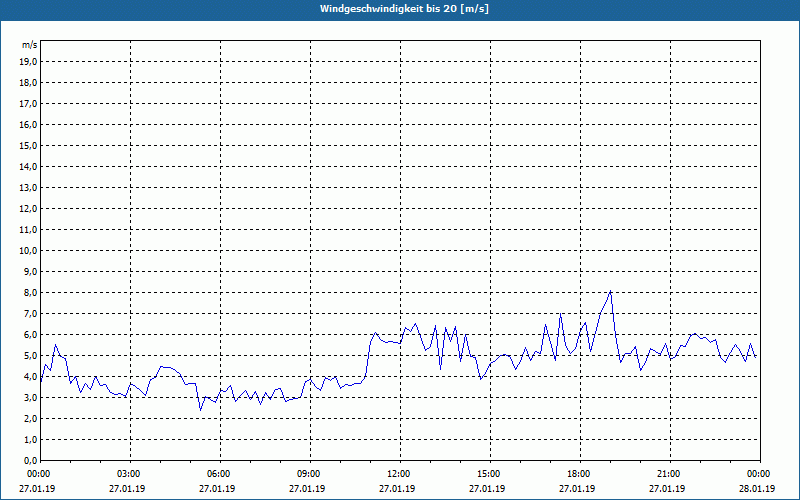Click the '7,0' y-axis value
Screen dimensions: 800x500
(30, 313)
